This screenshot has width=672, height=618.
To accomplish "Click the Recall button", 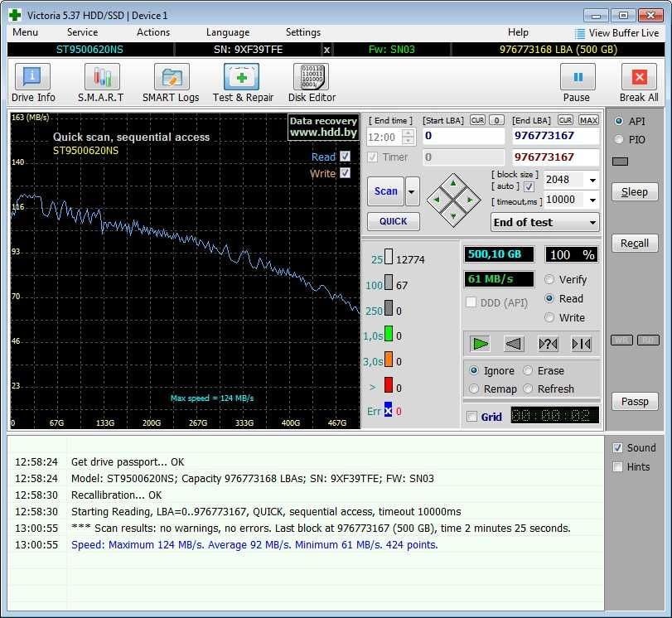I will 635,244.
